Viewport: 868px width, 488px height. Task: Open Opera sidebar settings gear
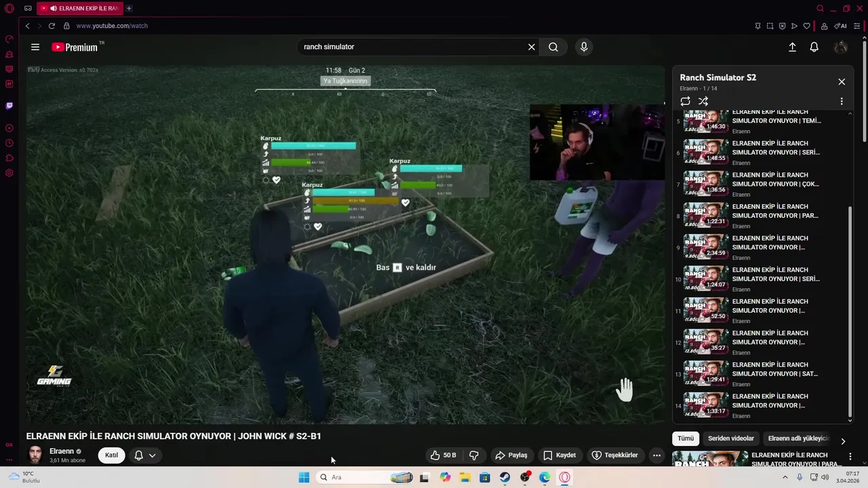(x=9, y=173)
